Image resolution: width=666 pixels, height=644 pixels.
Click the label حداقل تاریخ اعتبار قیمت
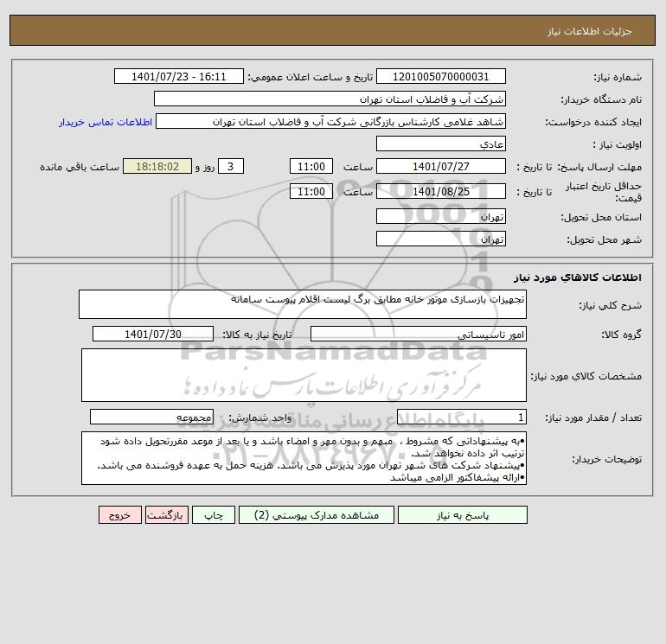click(x=603, y=192)
